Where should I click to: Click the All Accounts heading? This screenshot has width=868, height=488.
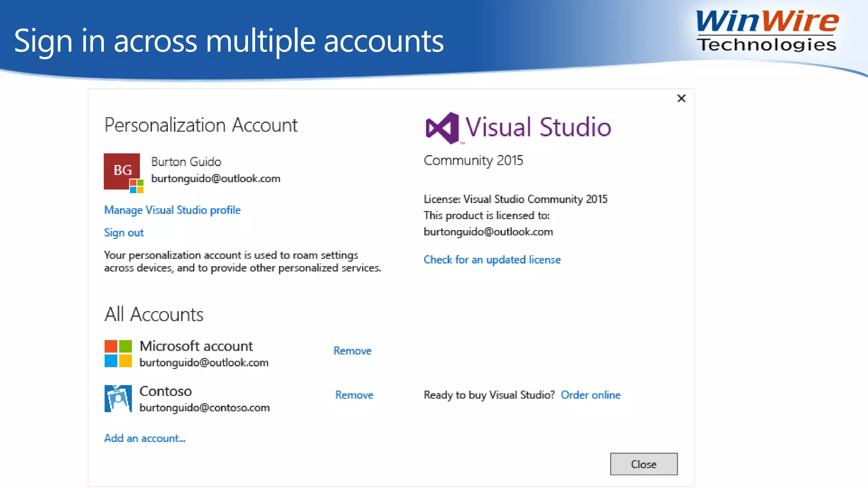154,314
